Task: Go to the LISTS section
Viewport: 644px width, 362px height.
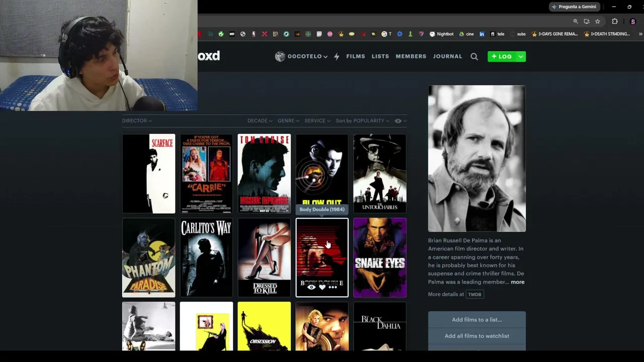Action: pos(380,56)
